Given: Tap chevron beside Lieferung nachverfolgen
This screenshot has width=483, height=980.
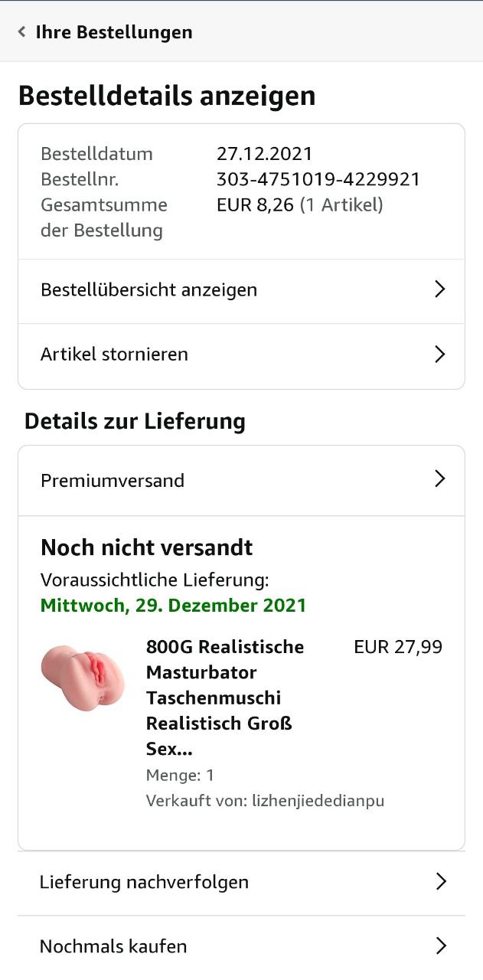Looking at the screenshot, I should 440,881.
